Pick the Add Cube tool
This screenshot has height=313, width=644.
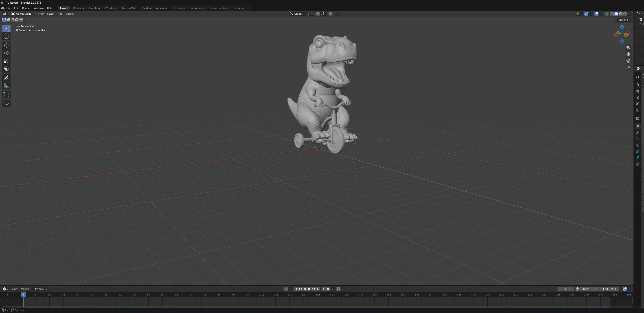click(6, 95)
